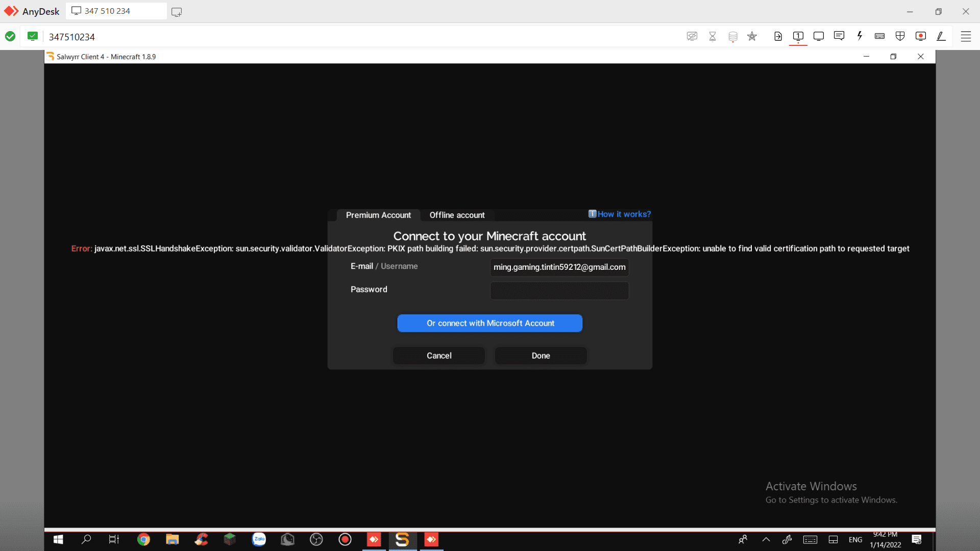Open File Explorer on remote taskbar
The height and width of the screenshot is (551, 980).
(172, 539)
